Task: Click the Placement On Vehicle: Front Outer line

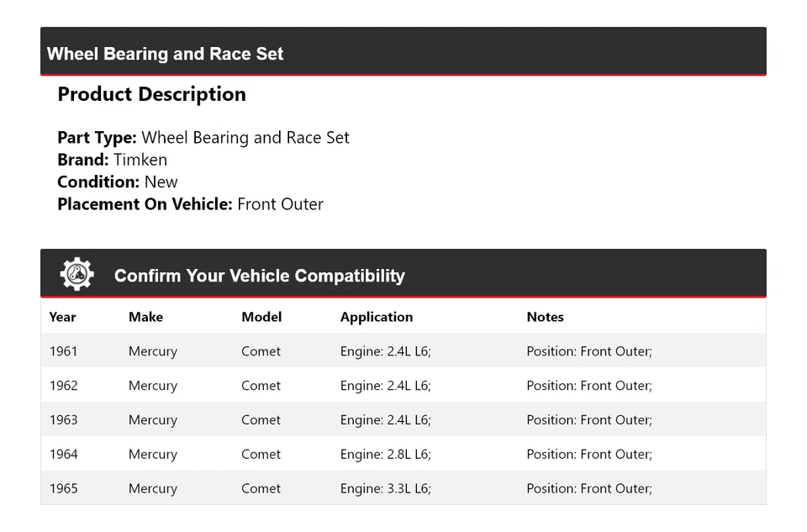Action: click(190, 203)
